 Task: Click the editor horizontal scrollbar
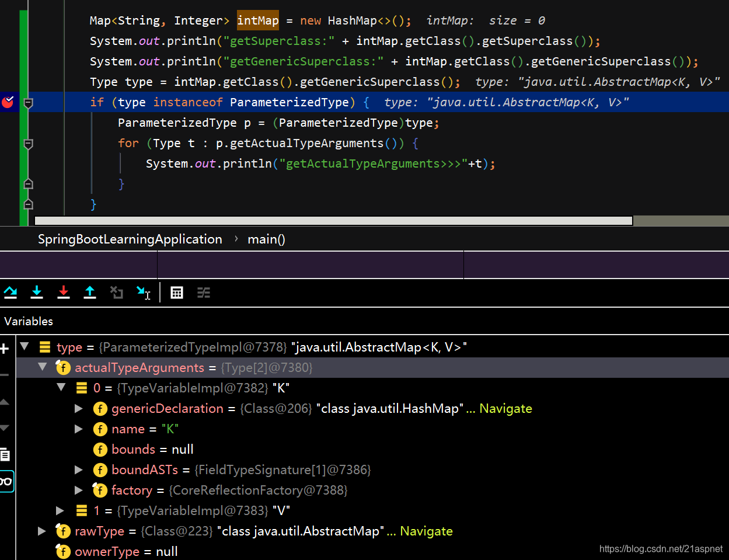coord(333,221)
